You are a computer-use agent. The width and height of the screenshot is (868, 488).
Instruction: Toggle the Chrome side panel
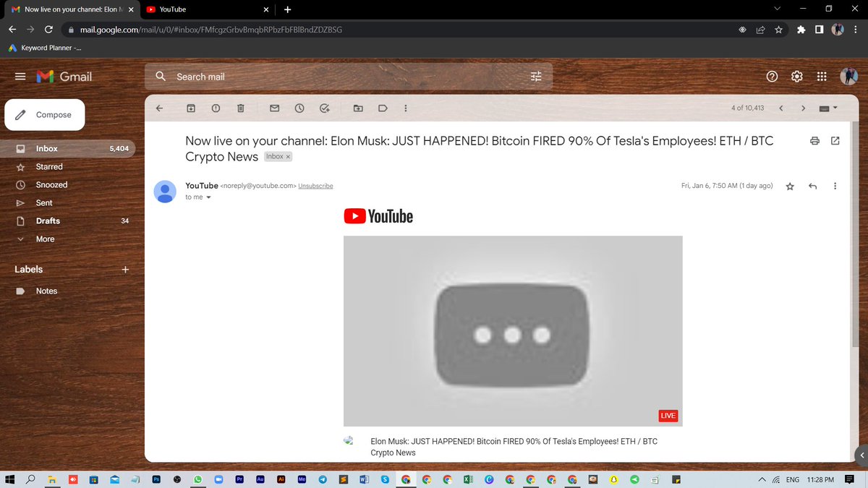coord(819,30)
